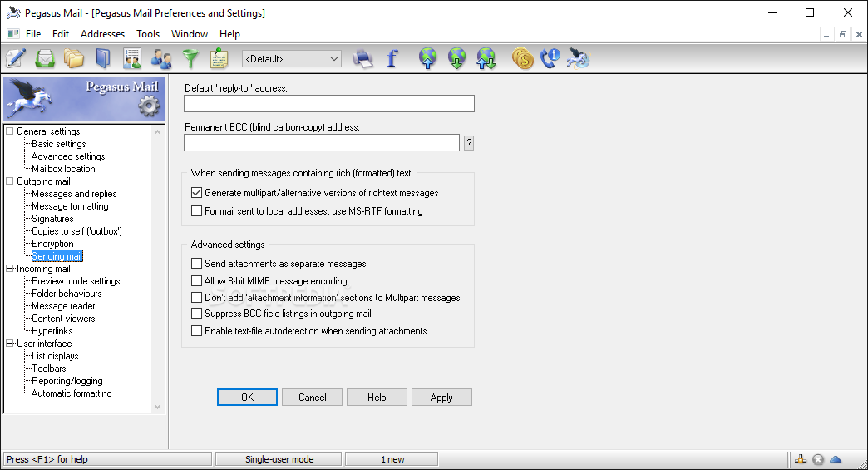
Task: Check host for new mail globe icon
Action: coord(456,58)
